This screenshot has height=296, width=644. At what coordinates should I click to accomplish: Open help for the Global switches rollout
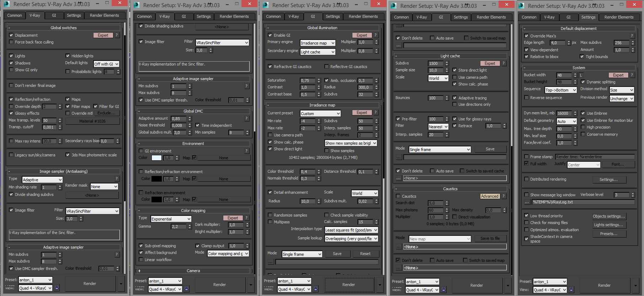(x=117, y=35)
